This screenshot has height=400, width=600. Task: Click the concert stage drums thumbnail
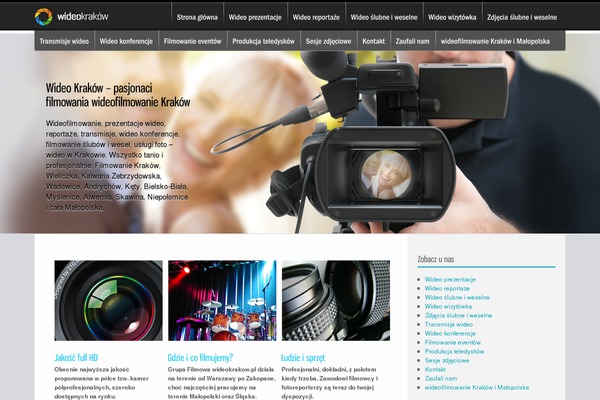coord(222,300)
